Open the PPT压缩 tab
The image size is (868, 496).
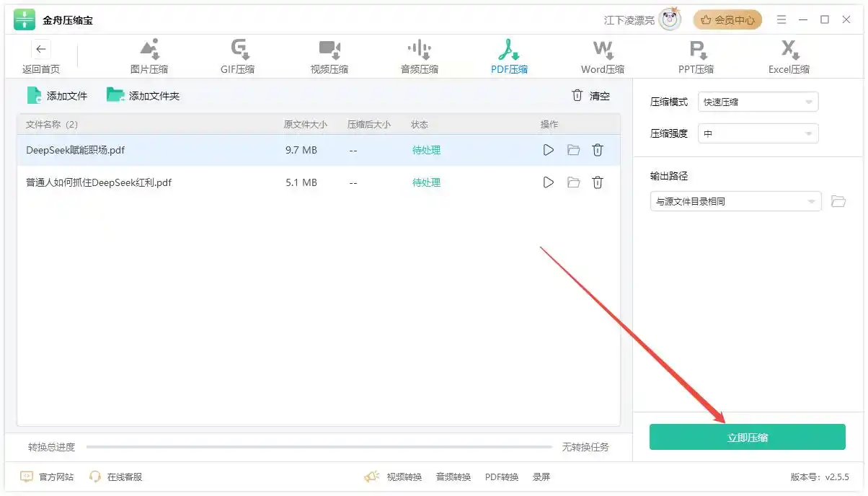tap(696, 57)
